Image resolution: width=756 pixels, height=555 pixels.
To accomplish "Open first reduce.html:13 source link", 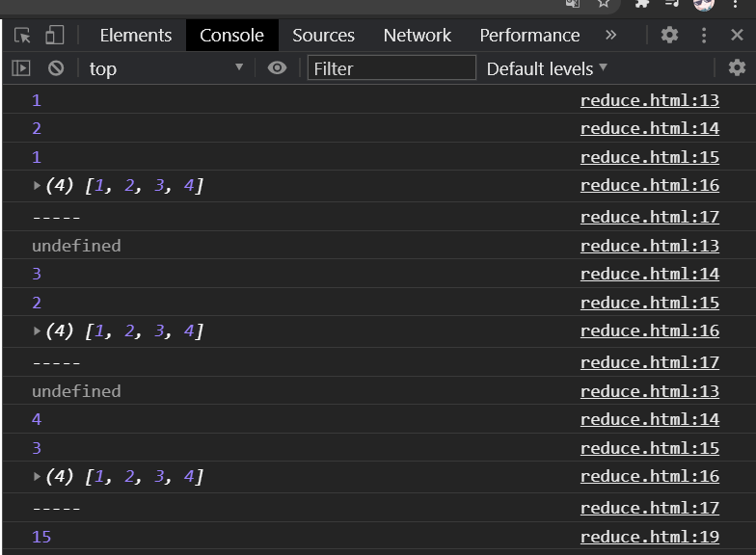I will [650, 100].
